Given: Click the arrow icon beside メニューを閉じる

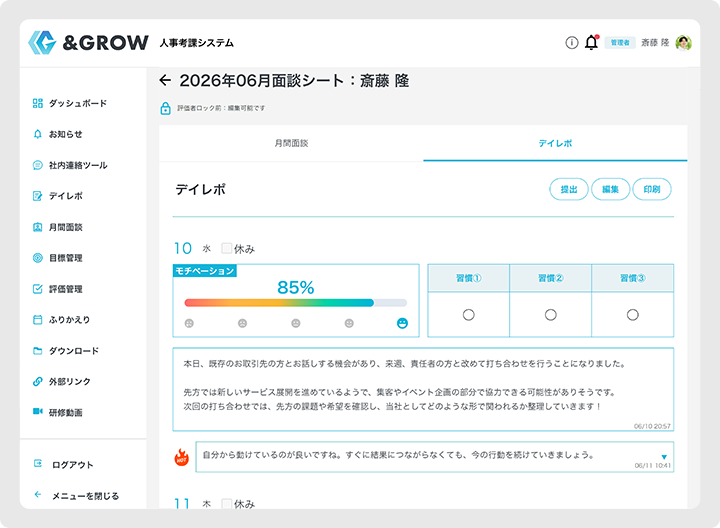Looking at the screenshot, I should coord(38,494).
